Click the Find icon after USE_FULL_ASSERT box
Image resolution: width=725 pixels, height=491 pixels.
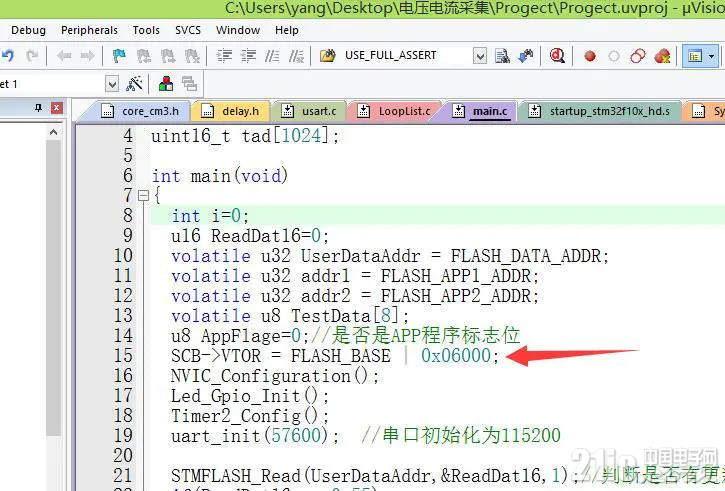click(x=502, y=56)
